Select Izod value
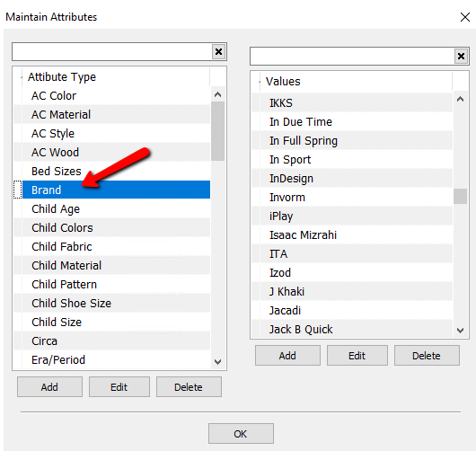The width and height of the screenshot is (476, 451). [352, 272]
